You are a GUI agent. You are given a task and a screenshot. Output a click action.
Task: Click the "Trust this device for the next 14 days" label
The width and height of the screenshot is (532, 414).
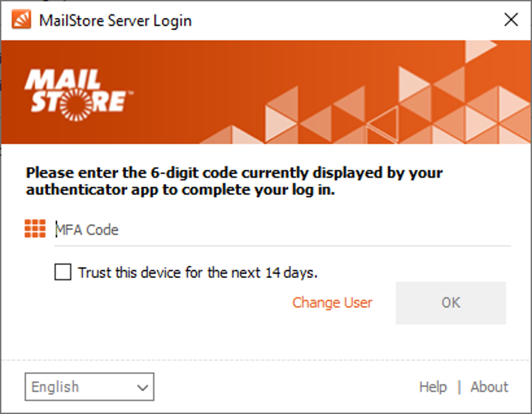pyautogui.click(x=198, y=272)
